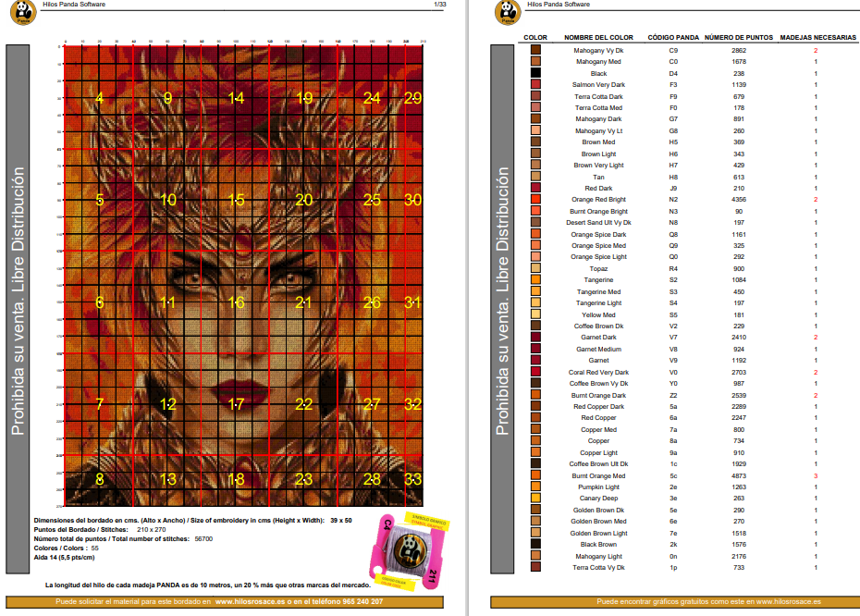Screen dimensions: 860x616
Task: Click the Panda logo on the left page
Action: [23, 12]
